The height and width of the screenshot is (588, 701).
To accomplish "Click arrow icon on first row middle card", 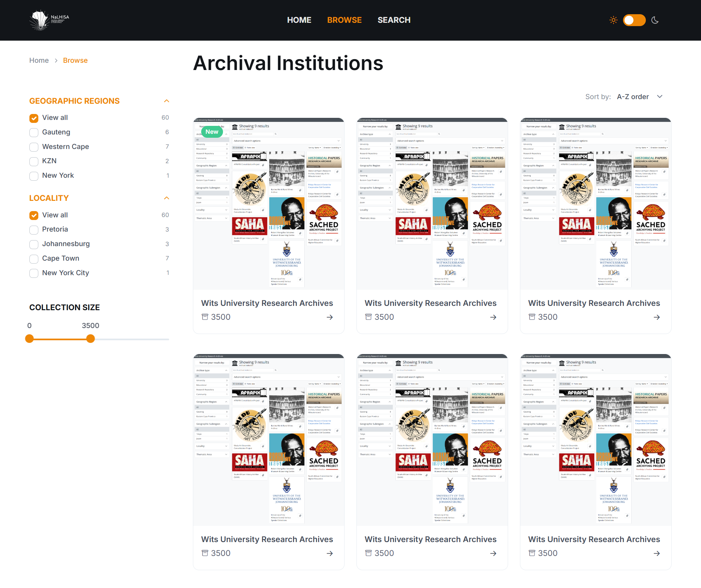I will coord(493,317).
